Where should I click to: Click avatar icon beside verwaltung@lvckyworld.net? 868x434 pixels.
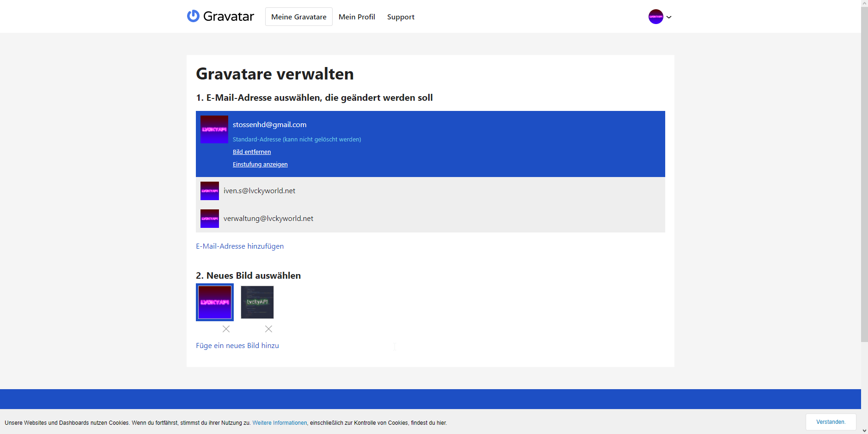tap(210, 219)
